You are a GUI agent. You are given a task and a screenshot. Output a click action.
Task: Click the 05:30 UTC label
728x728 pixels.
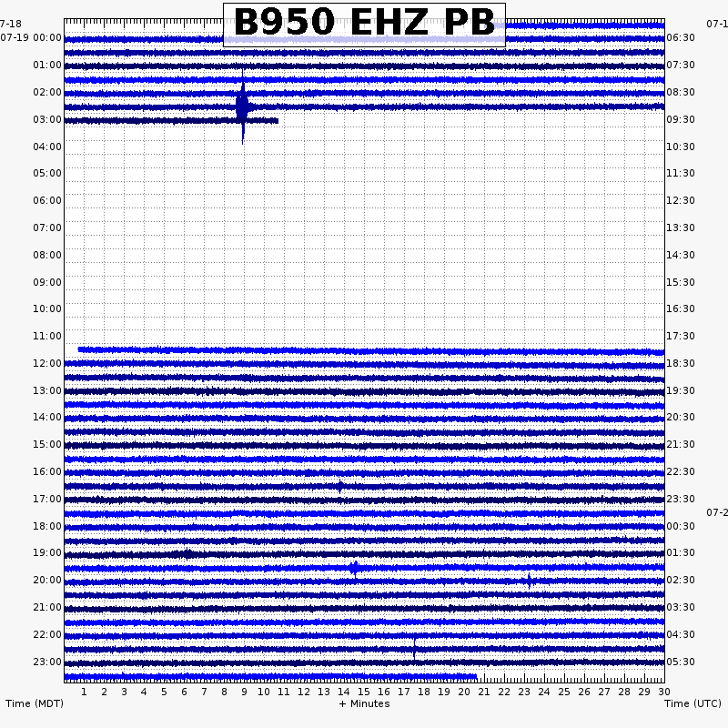[681, 662]
